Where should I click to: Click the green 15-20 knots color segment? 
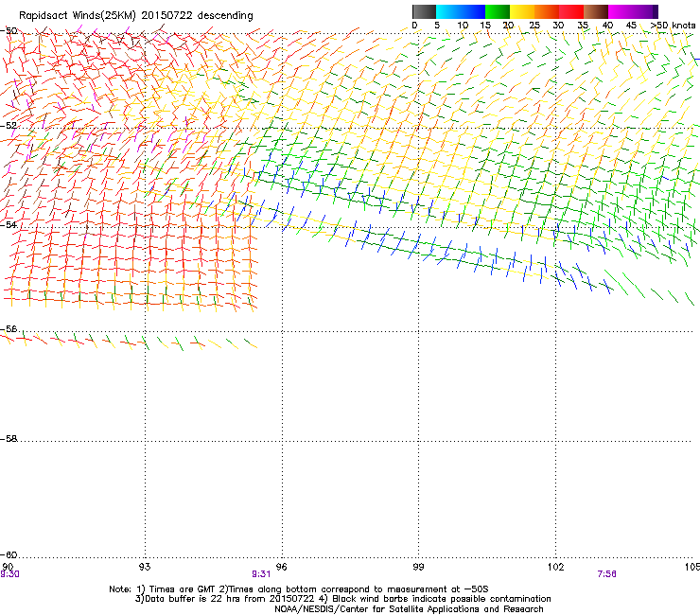coord(498,11)
